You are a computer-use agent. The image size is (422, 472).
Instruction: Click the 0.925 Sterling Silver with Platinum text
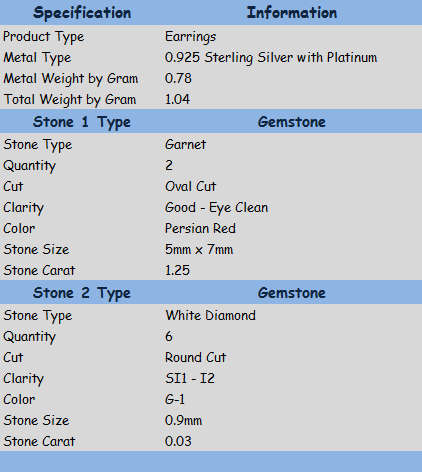(x=271, y=57)
